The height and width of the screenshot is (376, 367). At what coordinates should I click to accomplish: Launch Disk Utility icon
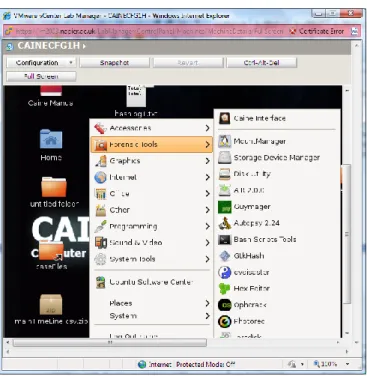tap(225, 174)
